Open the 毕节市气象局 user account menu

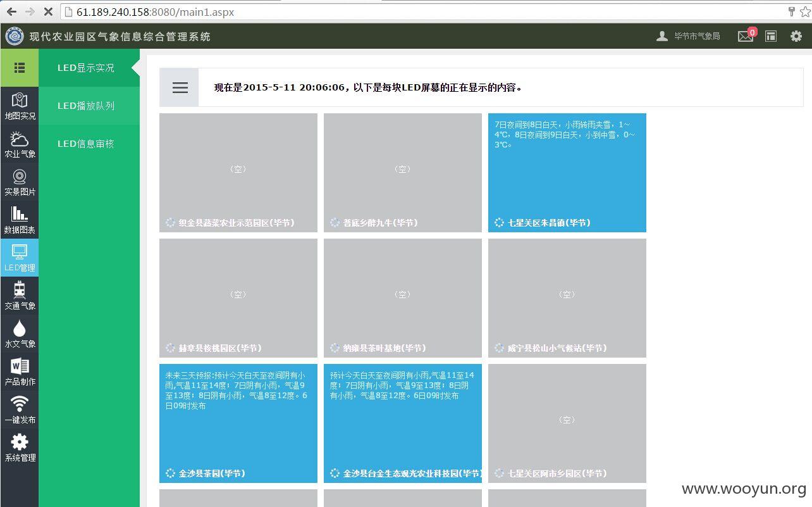tap(688, 36)
